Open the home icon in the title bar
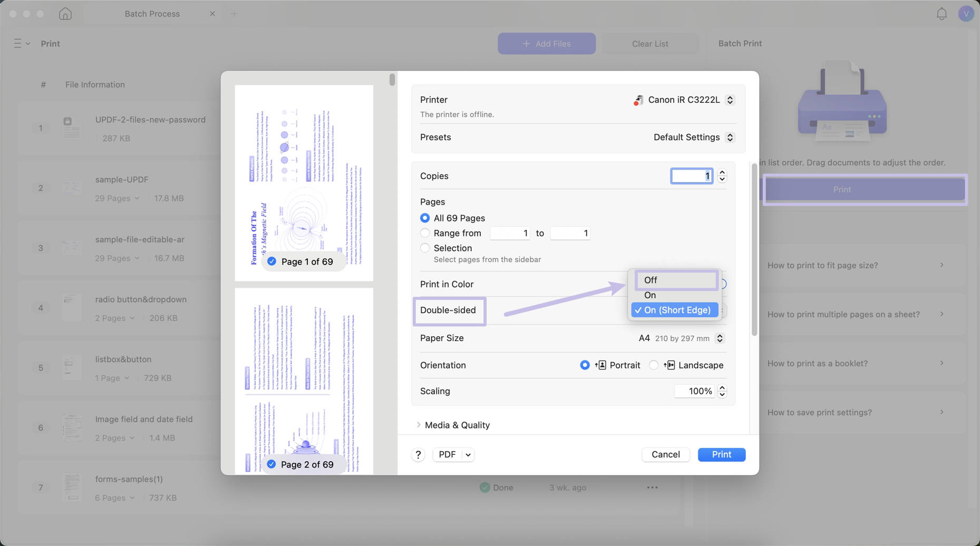The width and height of the screenshot is (980, 546). [65, 14]
